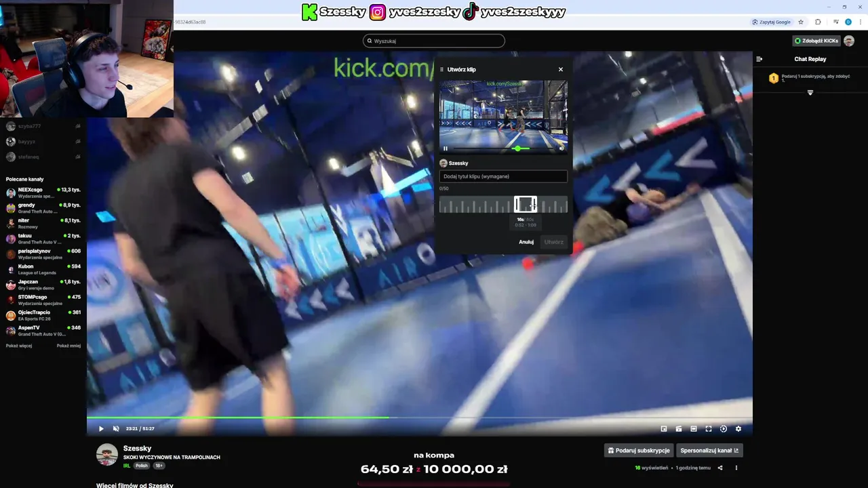Click Pokaż mniej to show fewer channels
This screenshot has width=868, height=488.
68,346
